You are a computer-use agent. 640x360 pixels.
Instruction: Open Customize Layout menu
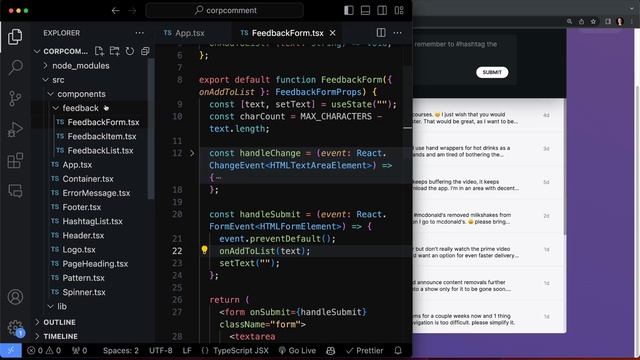click(399, 11)
